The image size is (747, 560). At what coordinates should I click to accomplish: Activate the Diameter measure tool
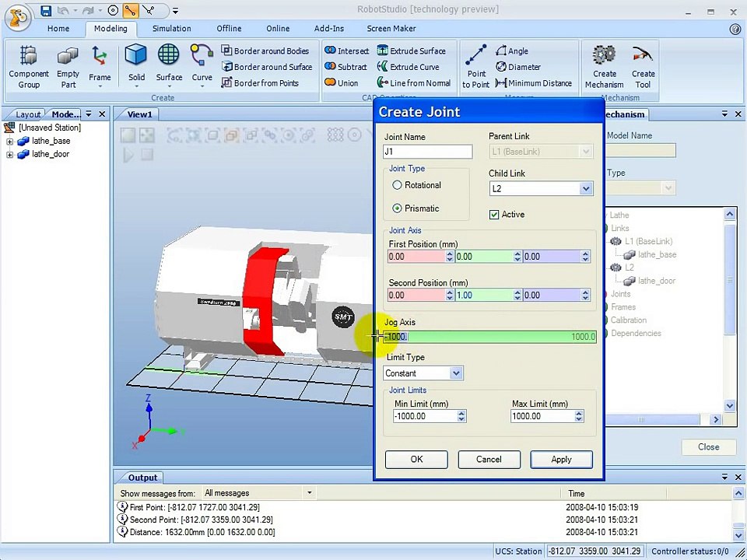518,67
